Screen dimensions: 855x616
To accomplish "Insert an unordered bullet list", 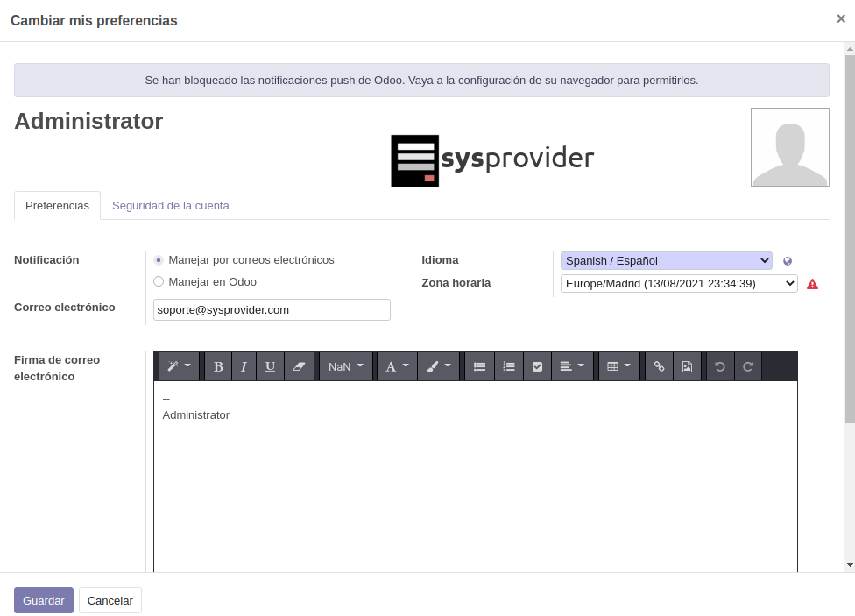I will 479,366.
